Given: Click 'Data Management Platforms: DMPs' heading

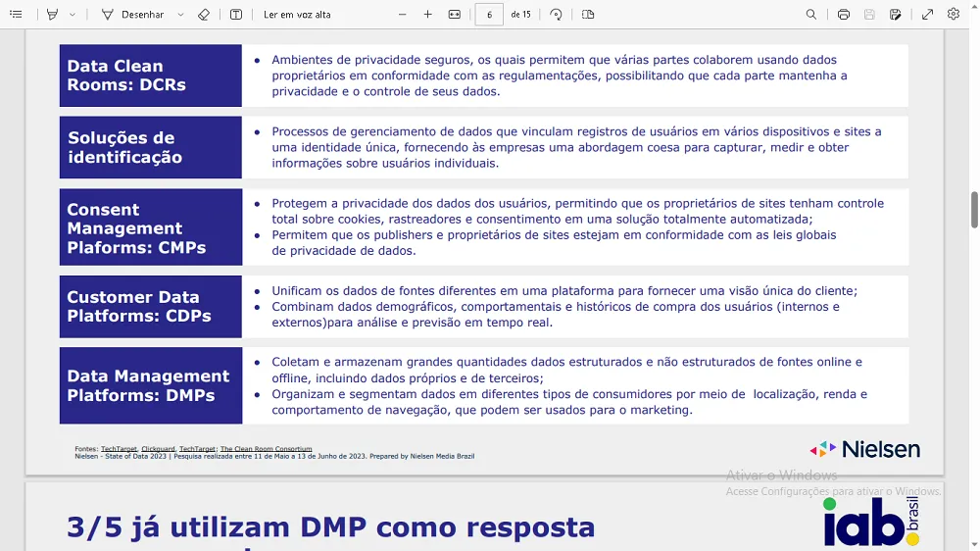Looking at the screenshot, I should [148, 385].
